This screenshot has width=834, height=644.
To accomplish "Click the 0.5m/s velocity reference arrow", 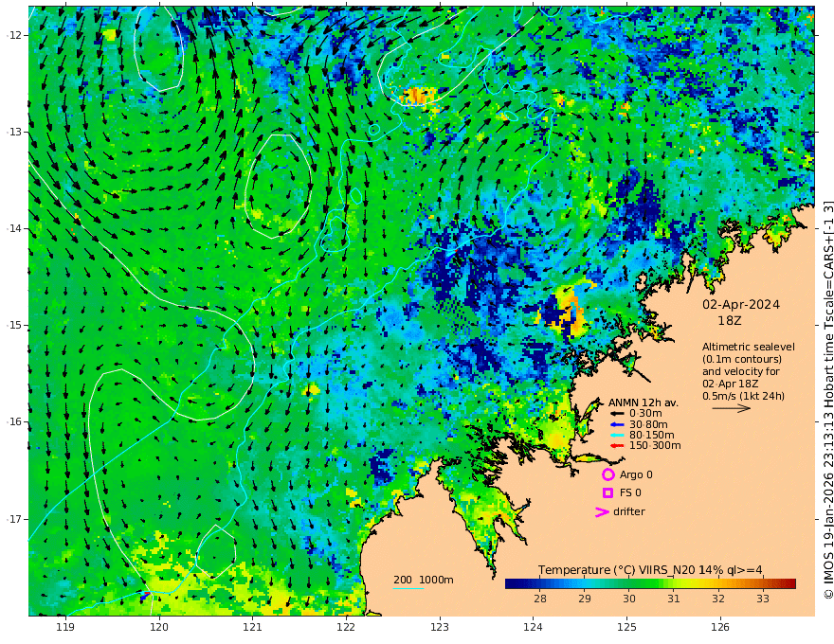I will click(x=732, y=408).
